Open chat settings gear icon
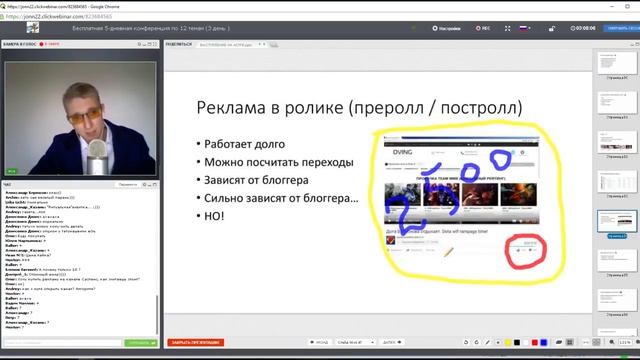The width and height of the screenshot is (640, 360). click(144, 185)
